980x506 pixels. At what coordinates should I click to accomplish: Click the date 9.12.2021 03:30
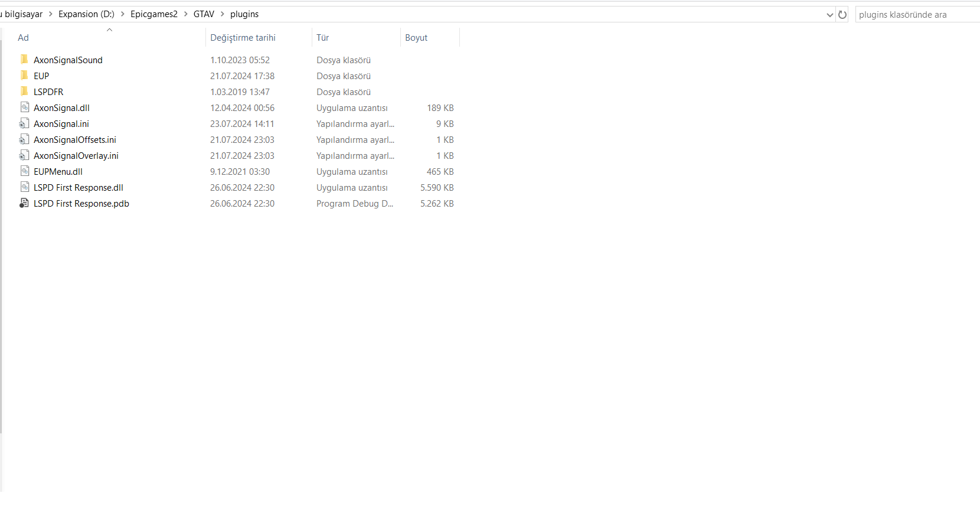pos(240,172)
